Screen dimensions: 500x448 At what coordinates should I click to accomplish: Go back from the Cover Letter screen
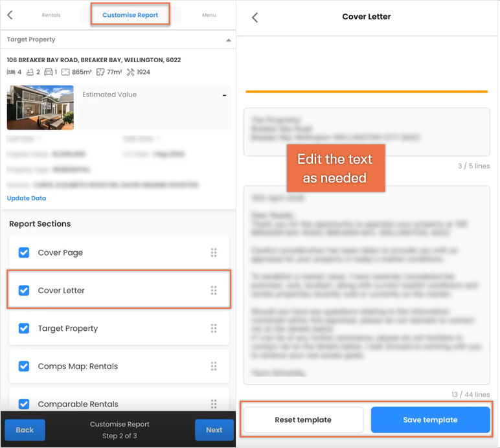[255, 17]
